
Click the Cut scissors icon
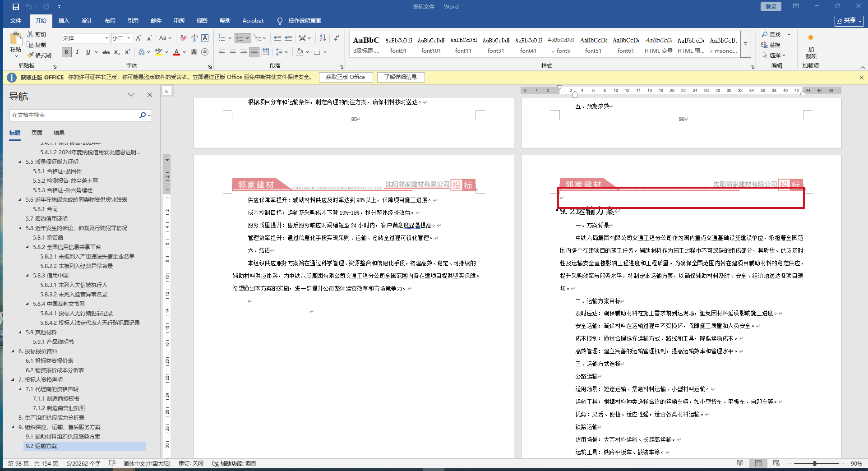[x=30, y=34]
